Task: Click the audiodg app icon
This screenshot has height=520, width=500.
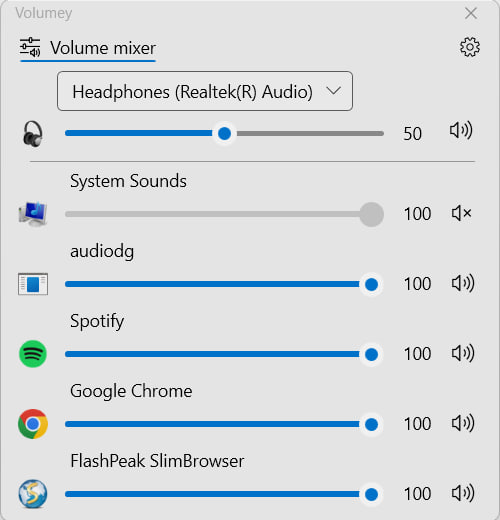Action: pos(33,284)
